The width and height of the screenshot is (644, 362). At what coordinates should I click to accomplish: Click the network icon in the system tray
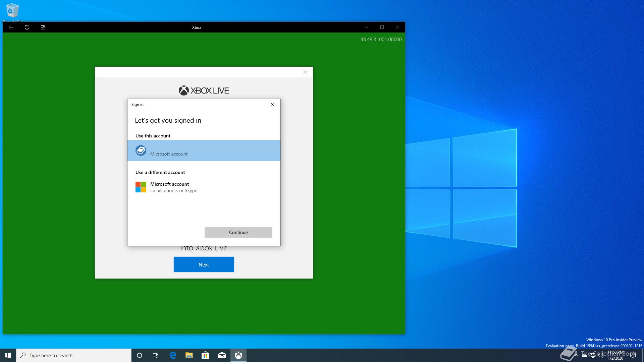tap(593, 356)
